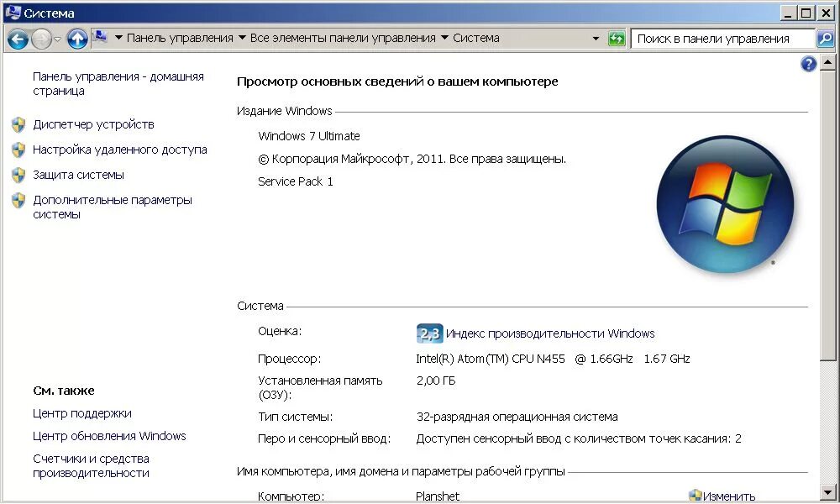Viewport: 840px width, 504px height.
Task: Open Диспетчер устройств link
Action: pos(93,124)
